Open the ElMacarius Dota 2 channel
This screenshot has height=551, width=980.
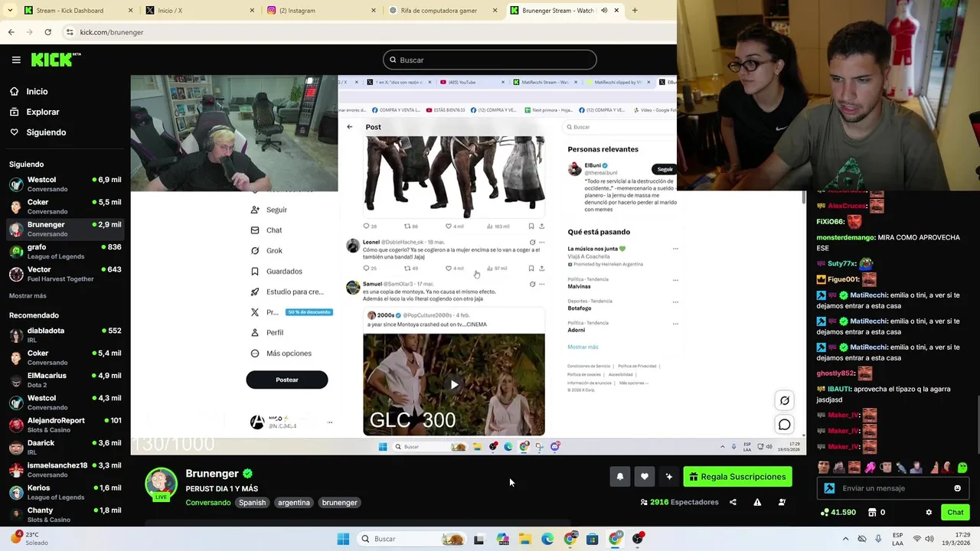coord(65,380)
